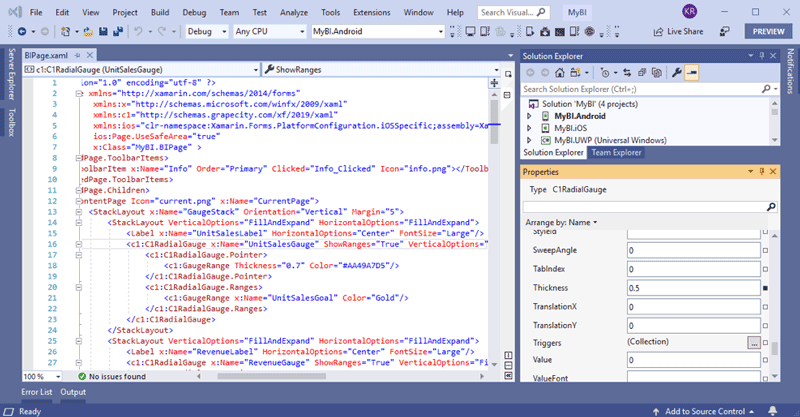Open the Output tab
Viewport: 800px width, 417px height.
coord(73,392)
